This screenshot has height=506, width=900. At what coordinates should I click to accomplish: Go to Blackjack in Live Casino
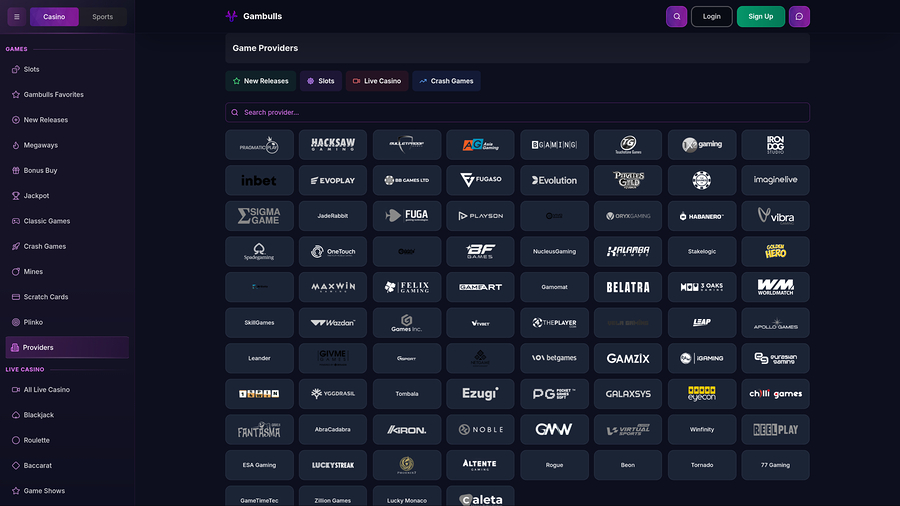[x=39, y=415]
